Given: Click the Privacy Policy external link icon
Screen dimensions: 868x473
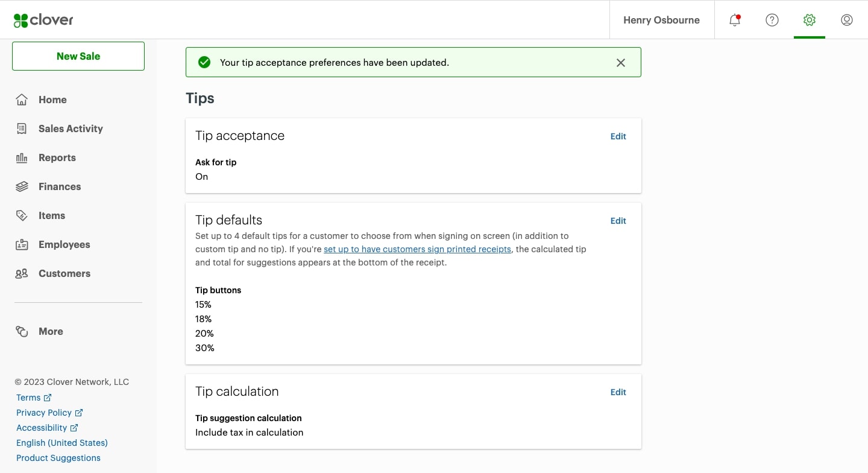Looking at the screenshot, I should click(79, 413).
